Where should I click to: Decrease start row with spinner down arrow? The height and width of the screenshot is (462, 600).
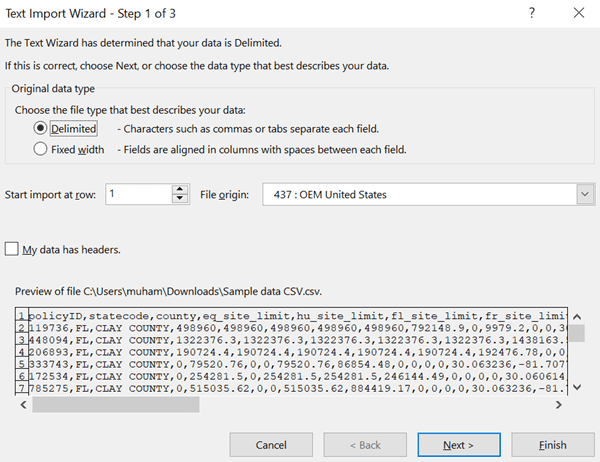coord(179,200)
